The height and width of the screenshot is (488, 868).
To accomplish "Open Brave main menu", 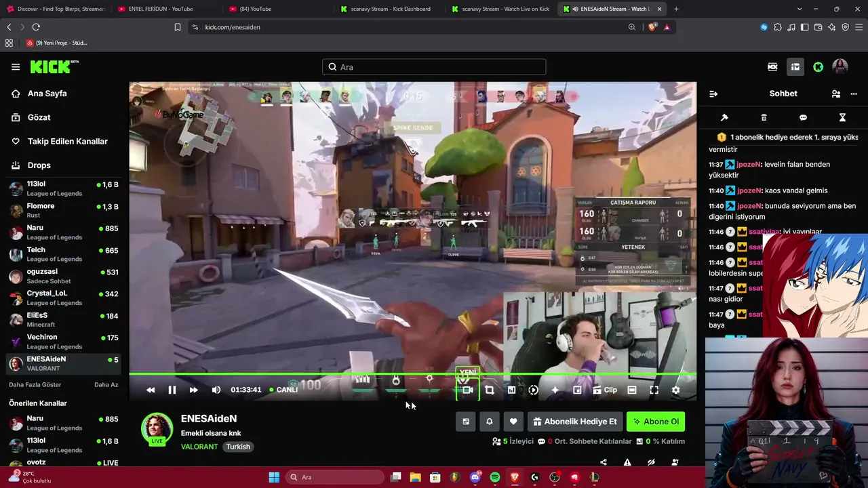I will tap(859, 27).
